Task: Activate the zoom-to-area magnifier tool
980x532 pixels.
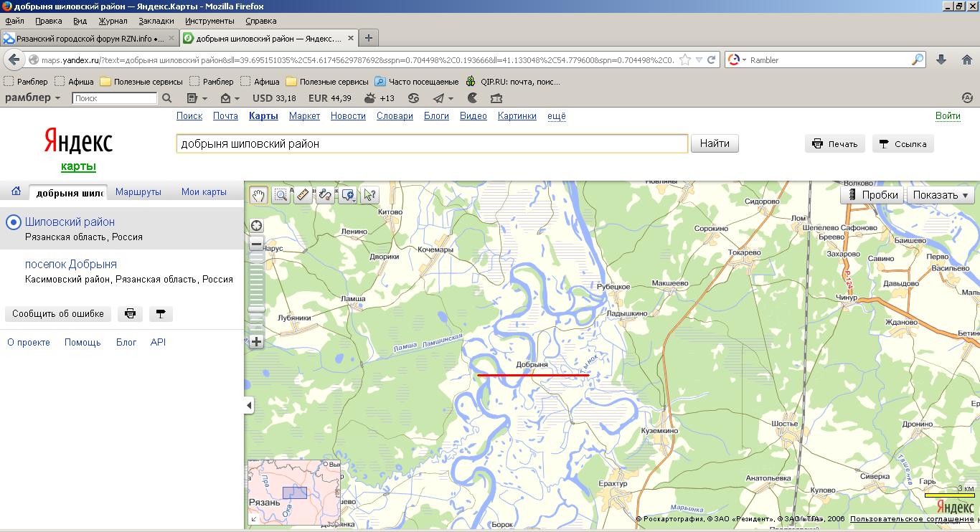Action: [281, 194]
